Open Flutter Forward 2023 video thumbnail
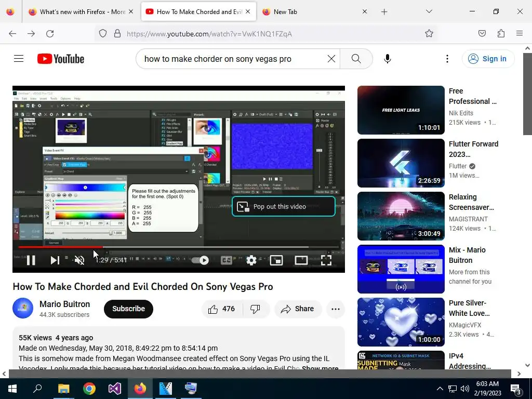 tap(401, 163)
